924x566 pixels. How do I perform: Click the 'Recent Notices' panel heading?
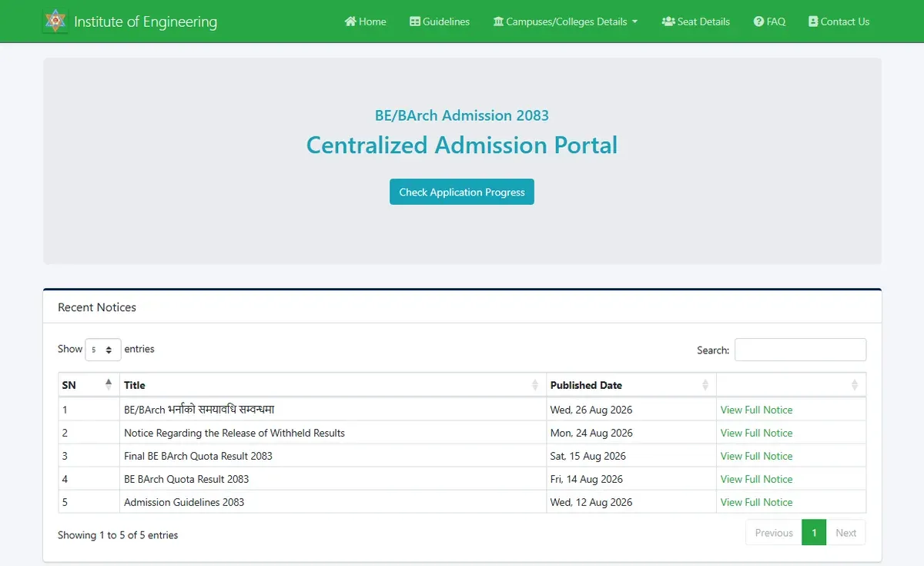coord(97,307)
